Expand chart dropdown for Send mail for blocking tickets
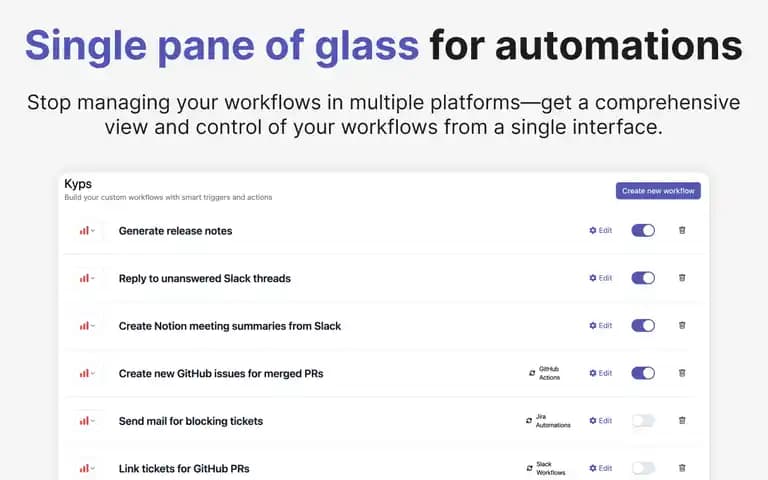The image size is (768, 480). (93, 421)
